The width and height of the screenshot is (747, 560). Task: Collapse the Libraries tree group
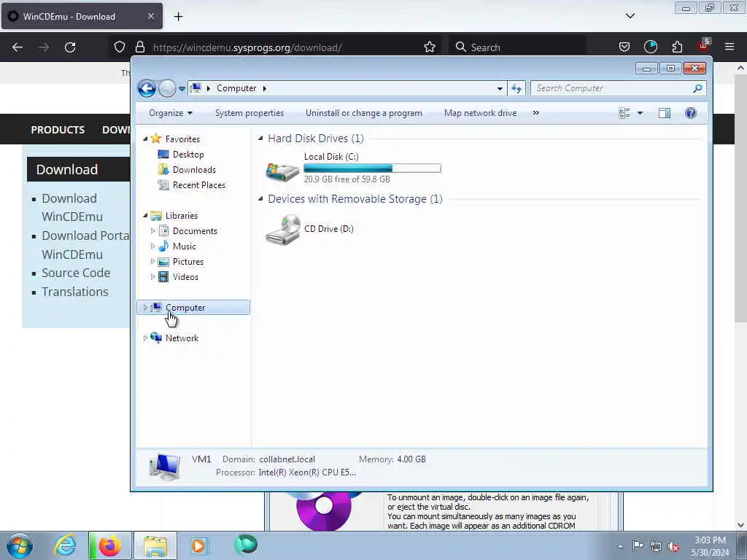point(145,215)
